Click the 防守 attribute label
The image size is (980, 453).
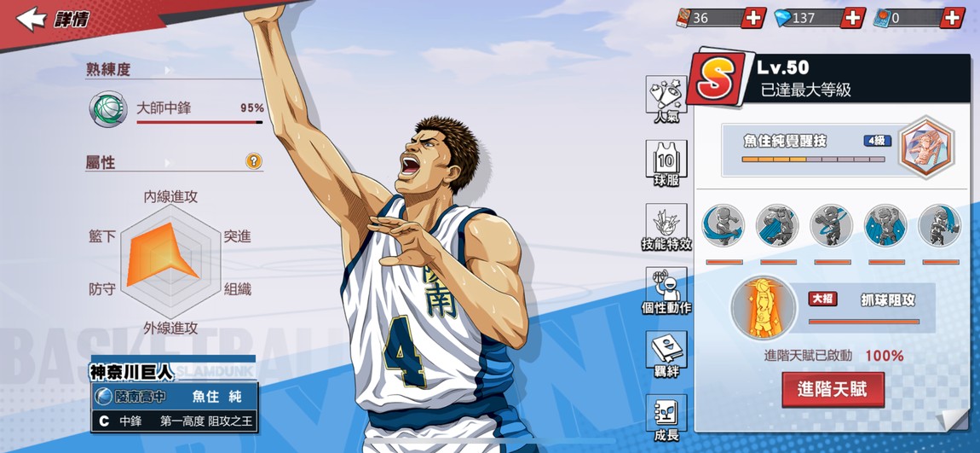click(x=102, y=289)
